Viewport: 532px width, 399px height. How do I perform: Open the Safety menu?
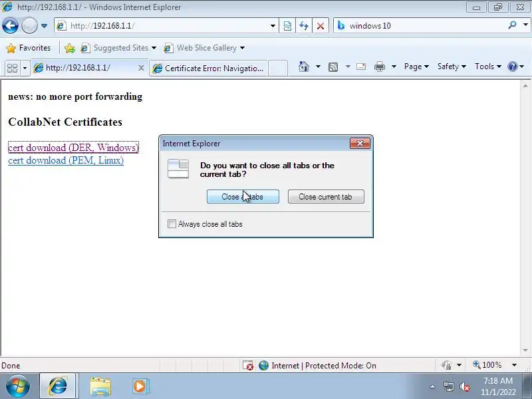pyautogui.click(x=452, y=66)
